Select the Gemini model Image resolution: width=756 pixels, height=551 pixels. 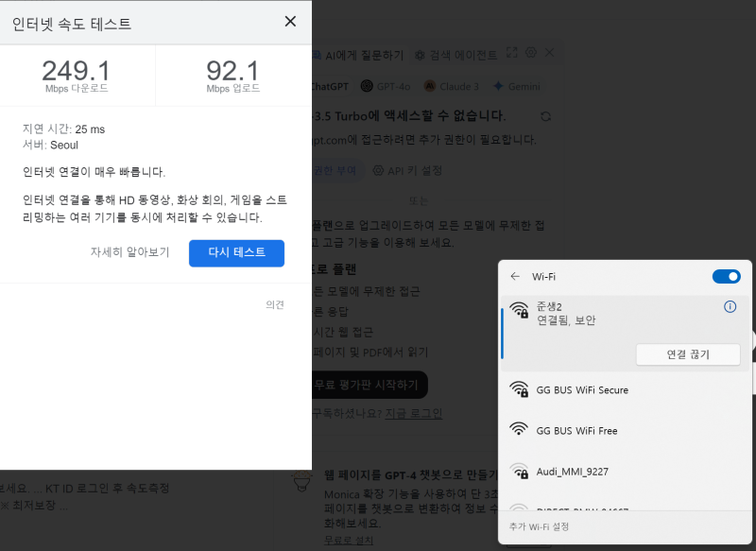click(517, 86)
